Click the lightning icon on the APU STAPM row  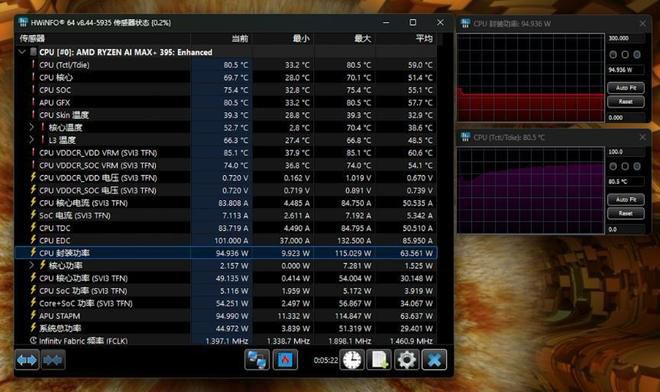coord(33,315)
